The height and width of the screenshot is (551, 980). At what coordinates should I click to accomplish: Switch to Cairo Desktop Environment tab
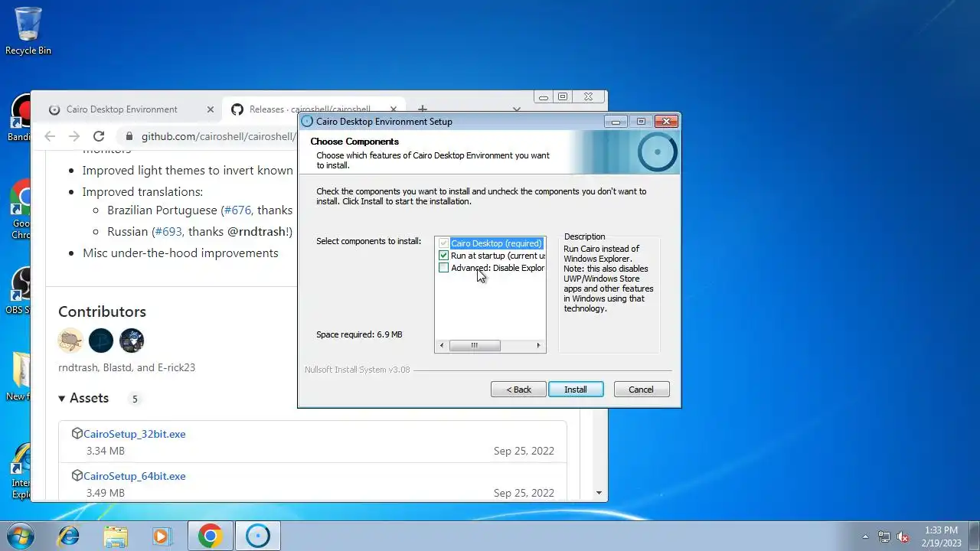point(122,109)
